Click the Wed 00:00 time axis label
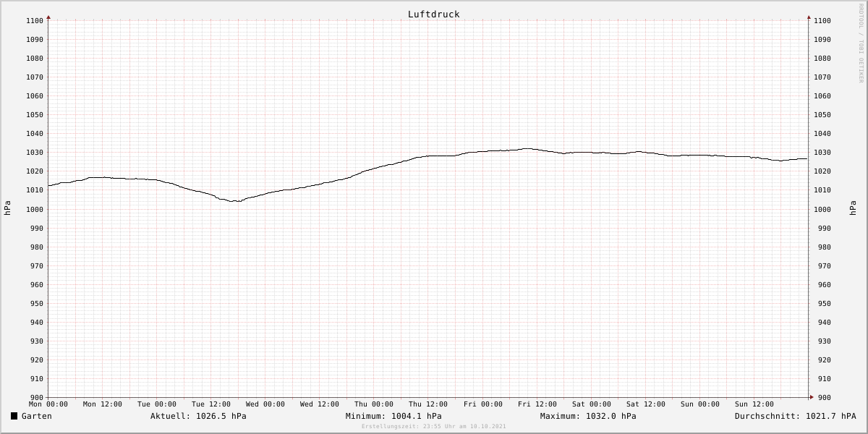This screenshot has width=868, height=434. 265,404
